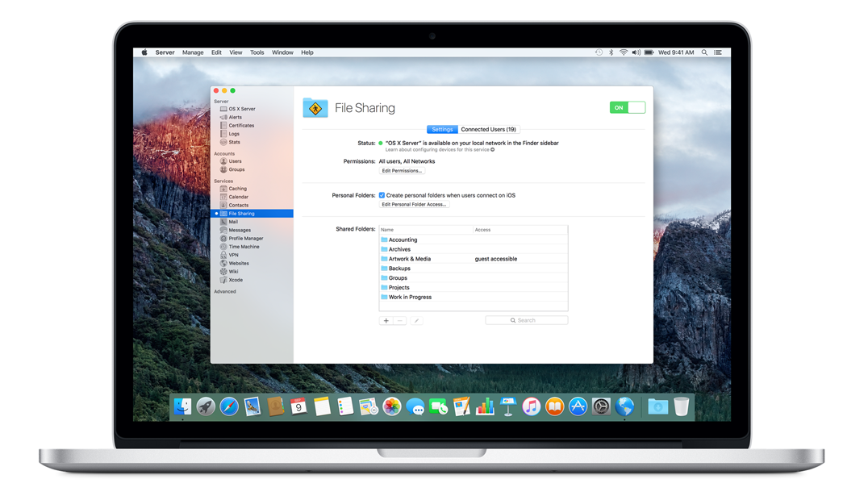Select OS X Server in the sidebar
The image size is (868, 500).
point(242,109)
